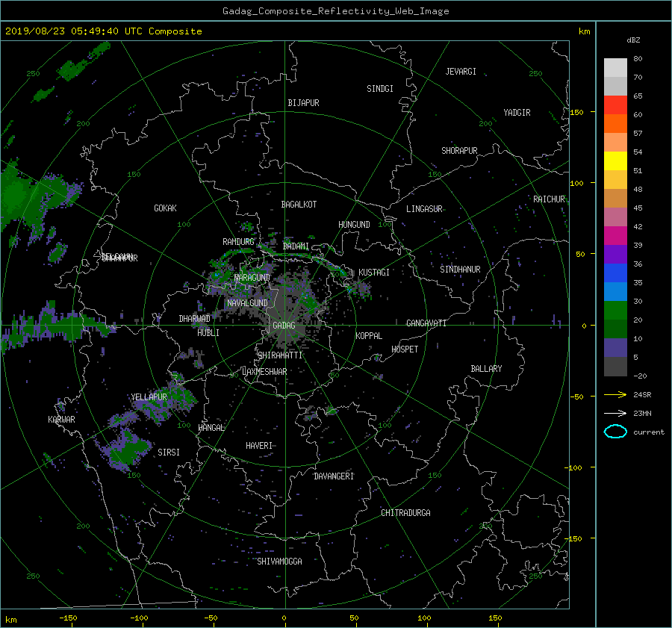Image resolution: width=672 pixels, height=628 pixels.
Task: Click the yellow 'km' label at bottom left
Action: click(x=10, y=620)
